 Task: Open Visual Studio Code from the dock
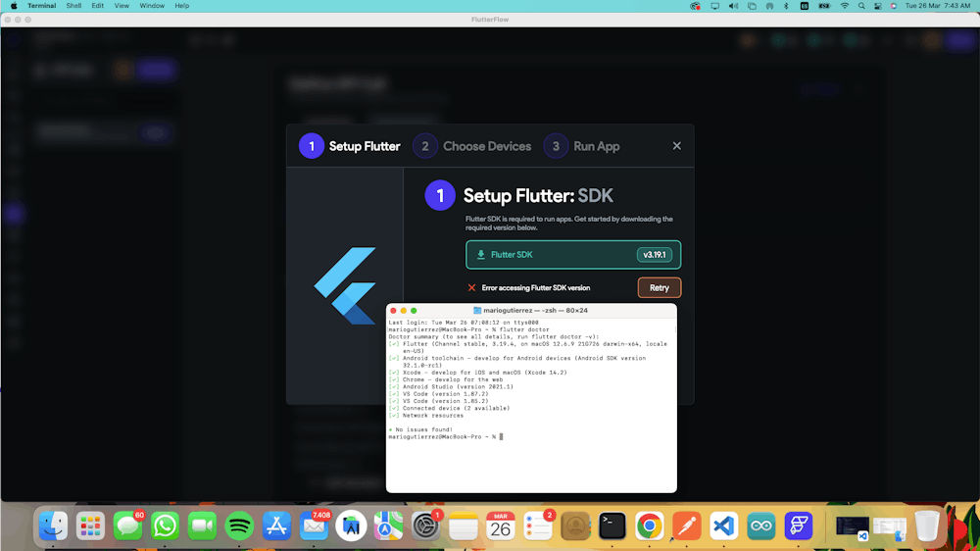click(x=724, y=526)
